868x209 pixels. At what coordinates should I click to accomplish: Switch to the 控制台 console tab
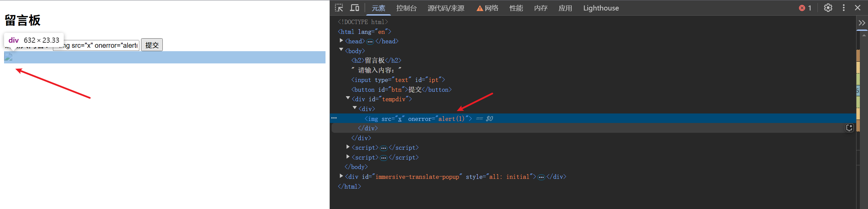click(406, 8)
